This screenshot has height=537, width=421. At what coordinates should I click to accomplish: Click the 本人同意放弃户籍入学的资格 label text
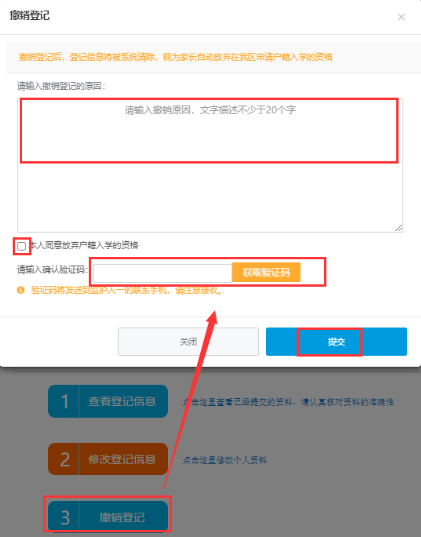point(84,245)
